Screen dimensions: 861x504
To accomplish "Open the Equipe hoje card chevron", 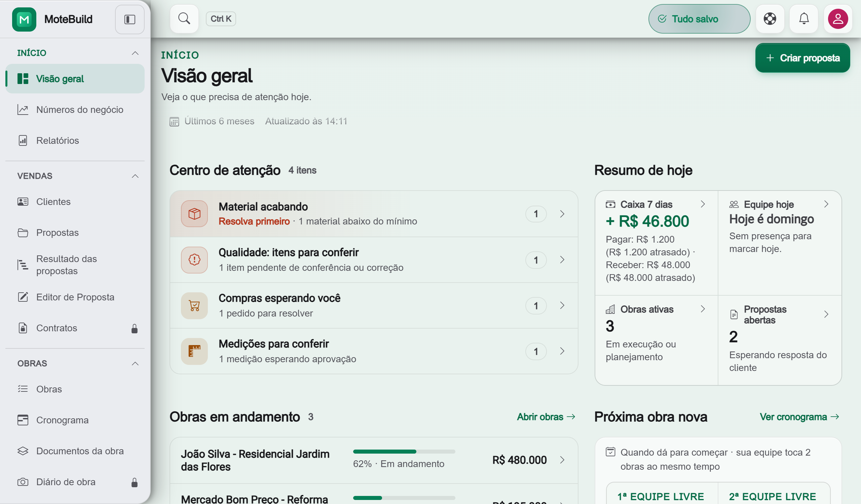I will tap(826, 204).
